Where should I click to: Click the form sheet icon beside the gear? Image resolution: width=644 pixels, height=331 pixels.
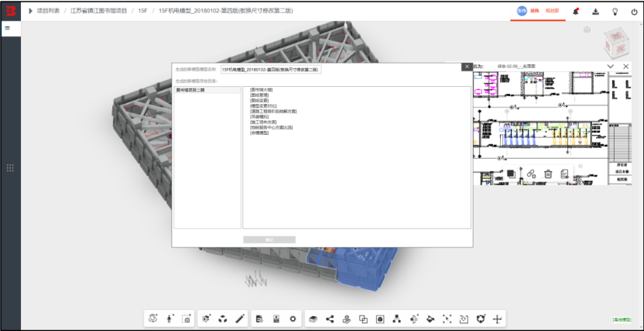click(x=276, y=319)
